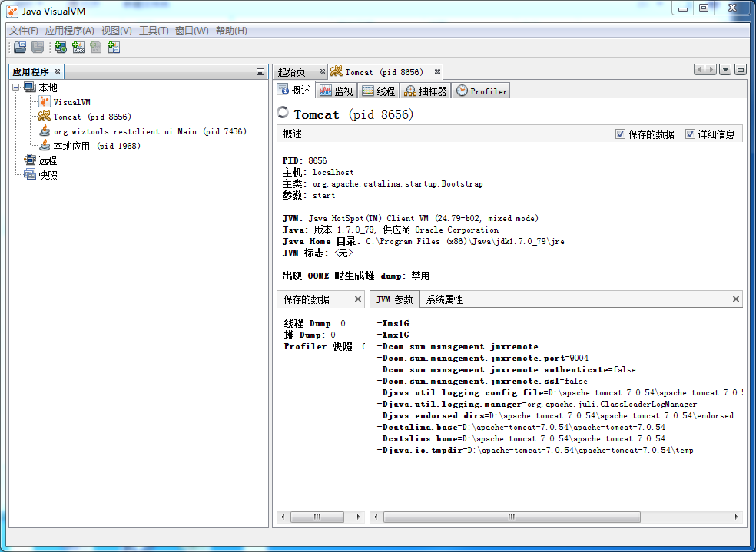Open the 窗口(W) menu
Screen dimensions: 756x552
pos(191,31)
